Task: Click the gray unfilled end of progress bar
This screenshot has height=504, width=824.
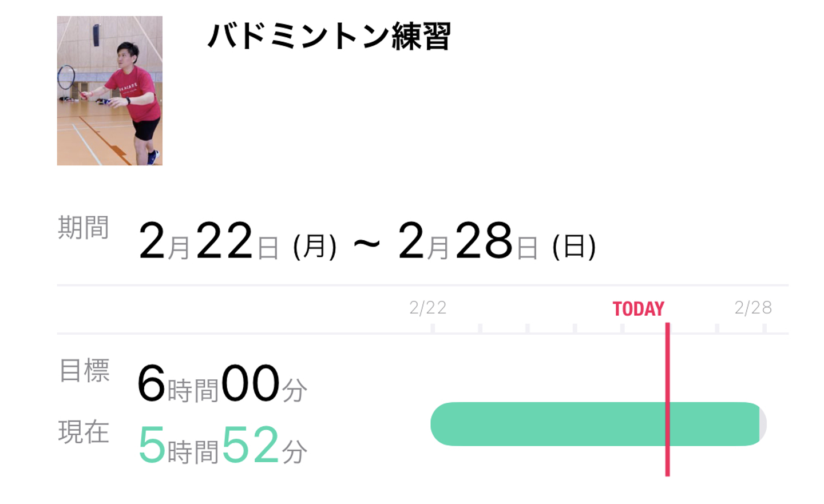Action: 763,424
